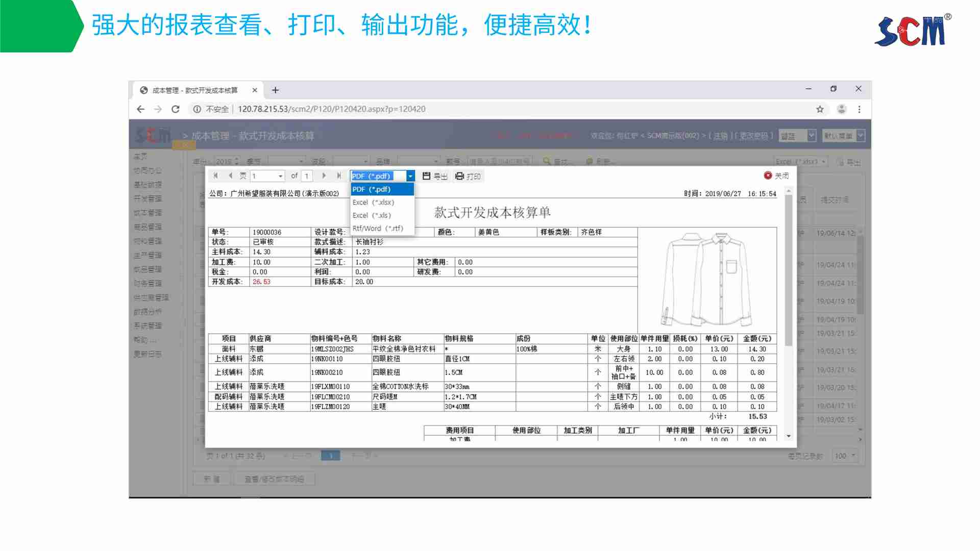Click development cost value 26.53
The height and width of the screenshot is (551, 980).
tap(262, 282)
